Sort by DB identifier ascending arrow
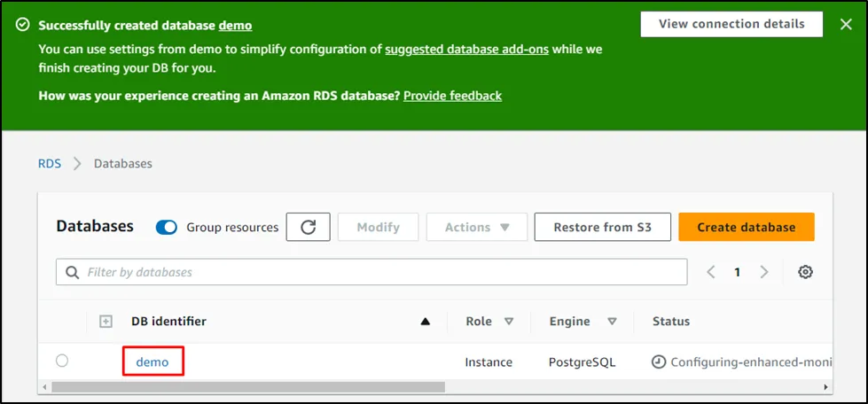Viewport: 868px width, 404px height. pyautogui.click(x=426, y=322)
